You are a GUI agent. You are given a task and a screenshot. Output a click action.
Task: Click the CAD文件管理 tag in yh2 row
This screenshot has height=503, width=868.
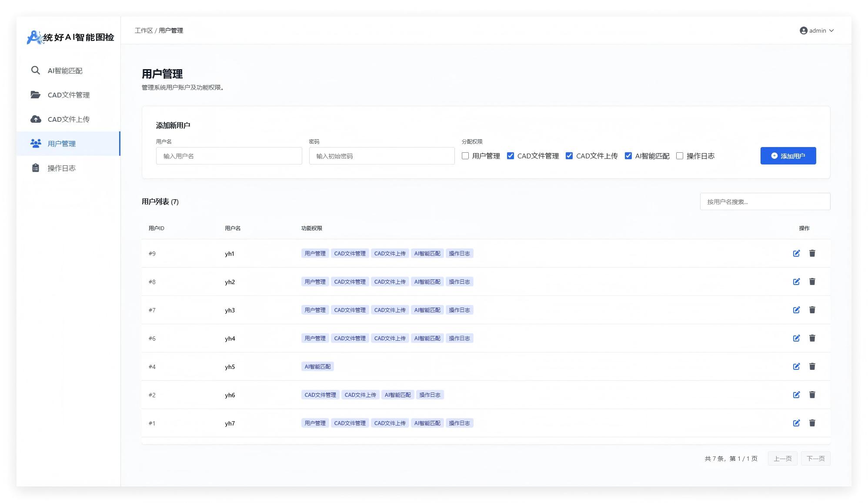(x=350, y=282)
